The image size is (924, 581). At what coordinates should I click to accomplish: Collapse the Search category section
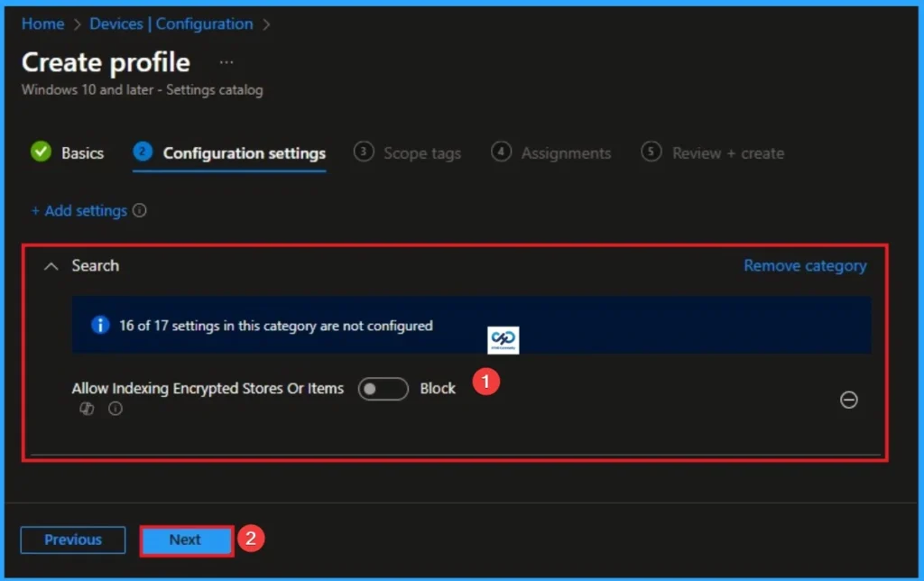(x=51, y=265)
